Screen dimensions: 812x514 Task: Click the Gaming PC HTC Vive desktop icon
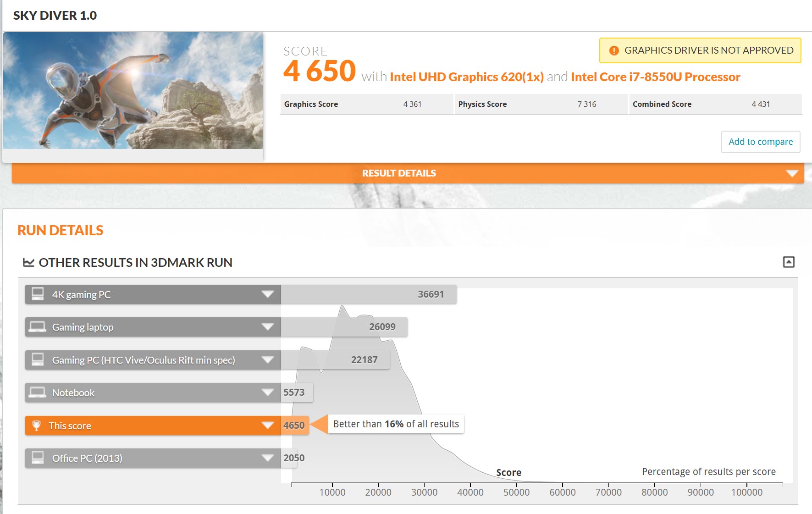click(x=38, y=359)
